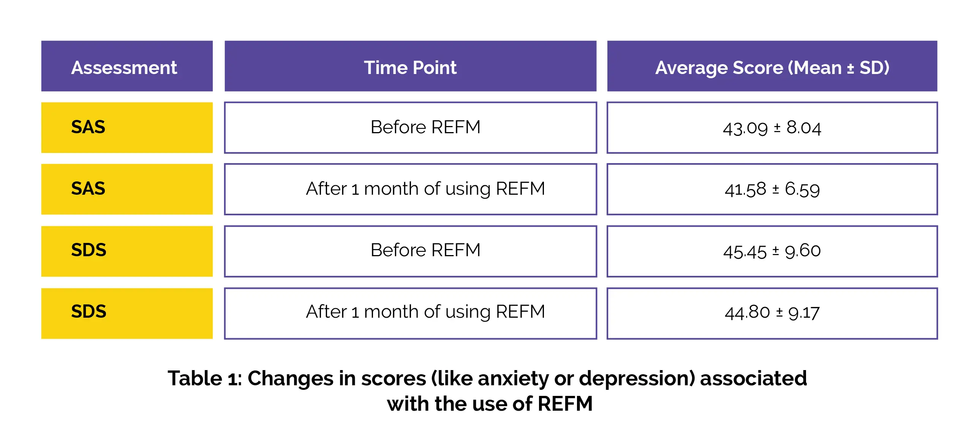Click the 45.45 ± 9.60 score cell
Screen dimensions: 980x446
click(x=772, y=251)
